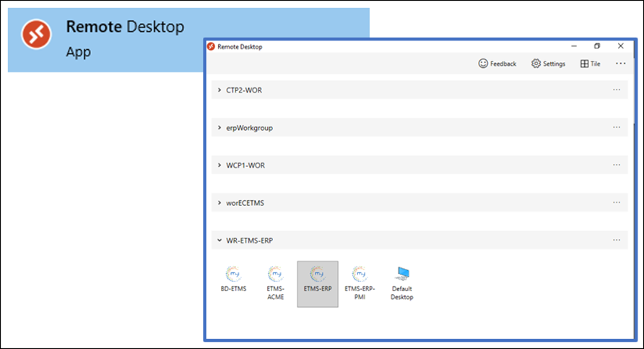644x349 pixels.
Task: Expand the CTP2-WOR workspace group
Action: [219, 90]
